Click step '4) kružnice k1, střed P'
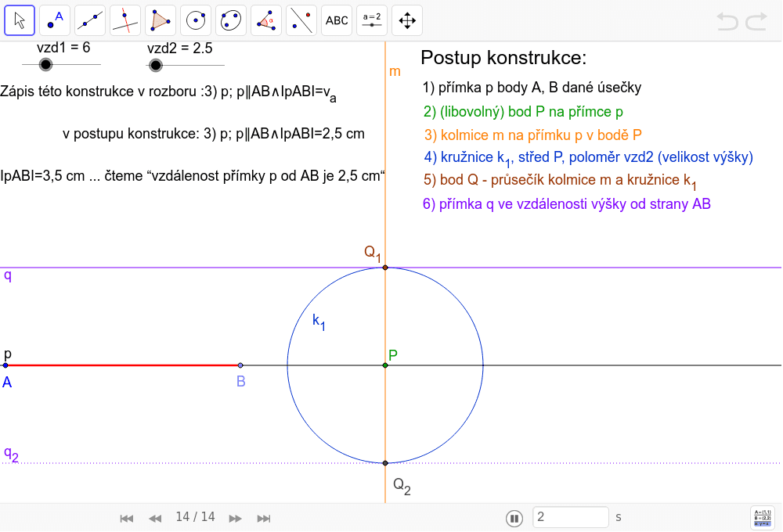The height and width of the screenshot is (532, 783). point(589,158)
